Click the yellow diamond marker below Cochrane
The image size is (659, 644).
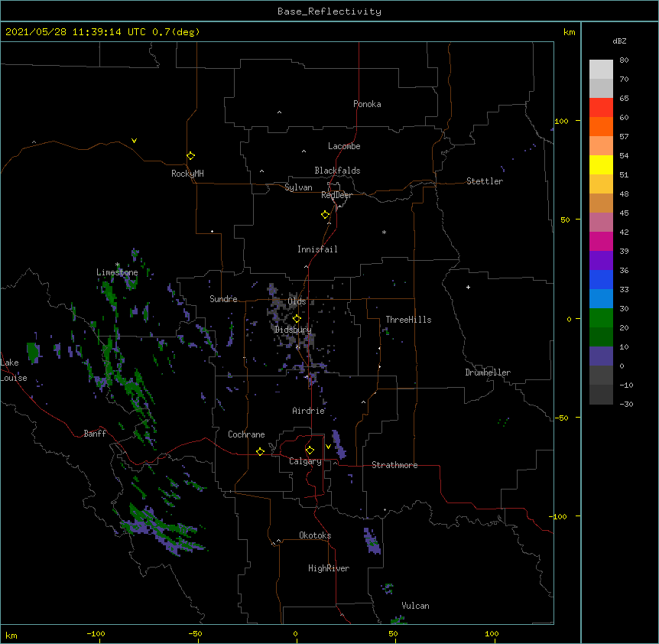tap(260, 451)
